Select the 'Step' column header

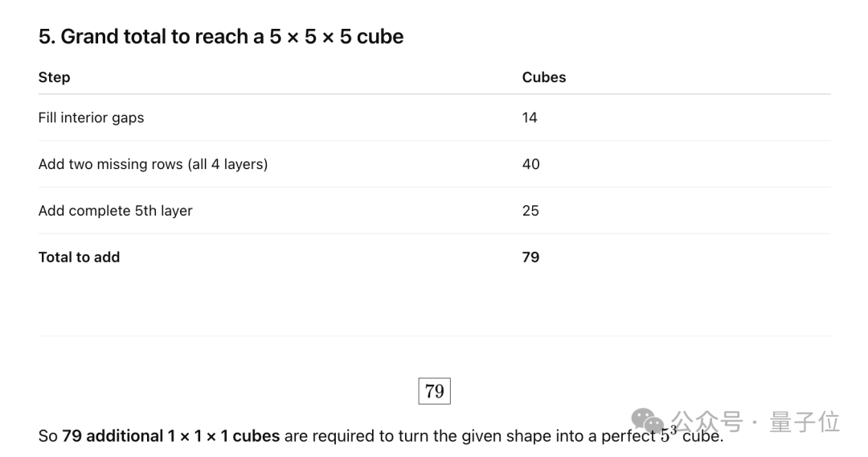point(54,77)
